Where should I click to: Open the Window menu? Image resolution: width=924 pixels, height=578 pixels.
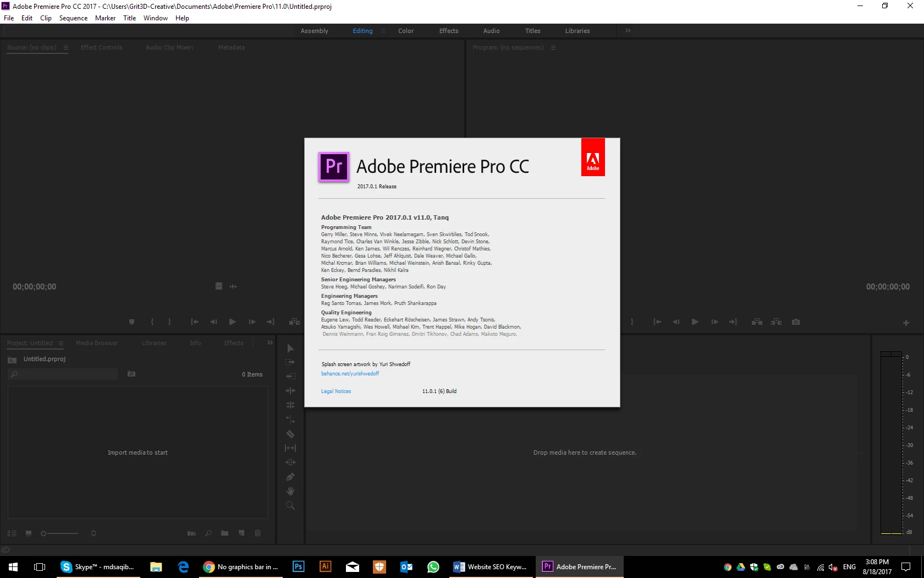pyautogui.click(x=156, y=18)
